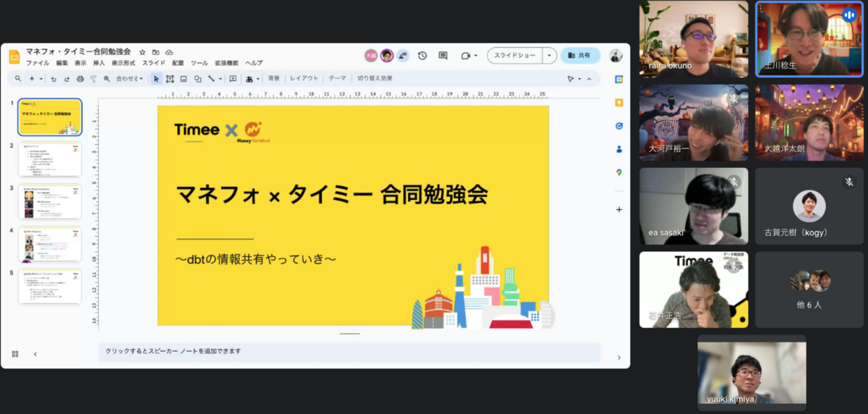Open the 配置 menu
868x414 pixels.
pyautogui.click(x=178, y=63)
